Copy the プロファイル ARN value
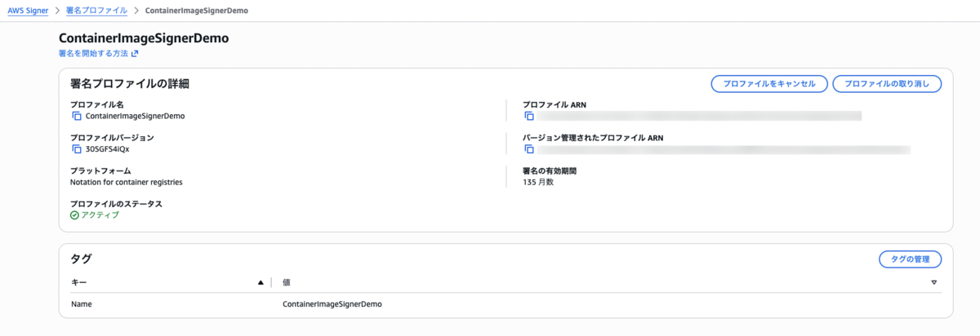This screenshot has height=336, width=980. tap(529, 116)
